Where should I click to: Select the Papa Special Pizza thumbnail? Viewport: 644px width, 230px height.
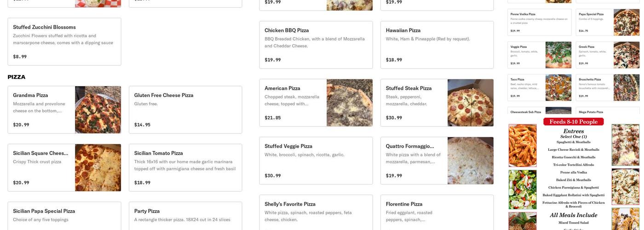coord(627,23)
